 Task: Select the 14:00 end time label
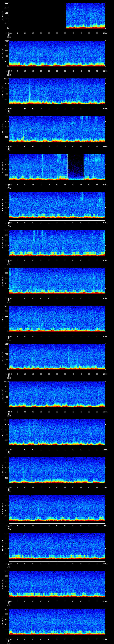click(x=105, y=184)
